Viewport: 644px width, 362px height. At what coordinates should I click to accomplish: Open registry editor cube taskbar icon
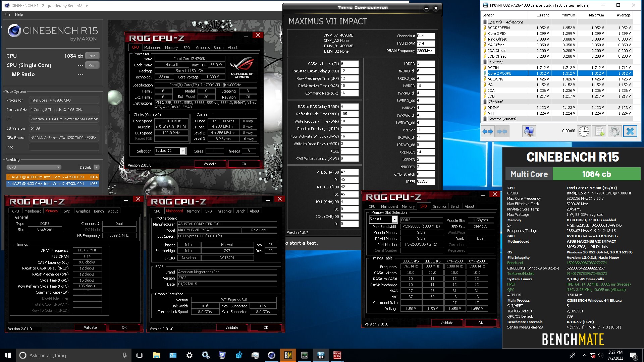tap(239, 355)
